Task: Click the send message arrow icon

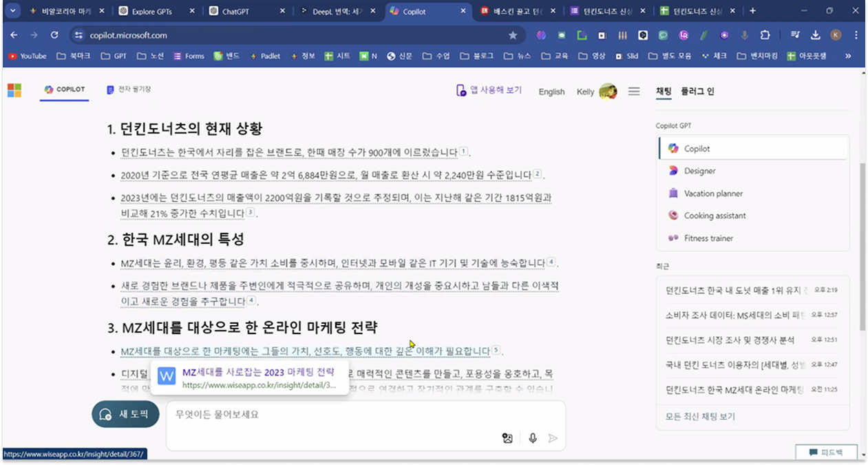Action: 553,438
